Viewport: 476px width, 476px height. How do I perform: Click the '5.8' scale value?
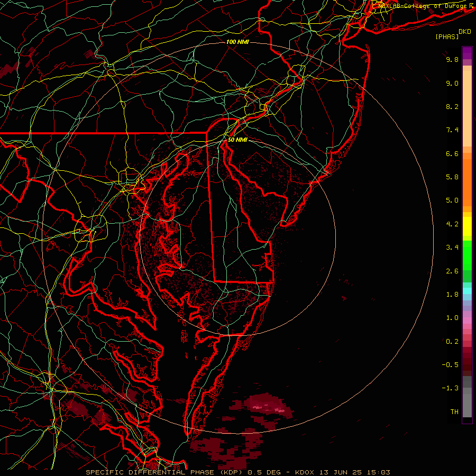tap(452, 177)
